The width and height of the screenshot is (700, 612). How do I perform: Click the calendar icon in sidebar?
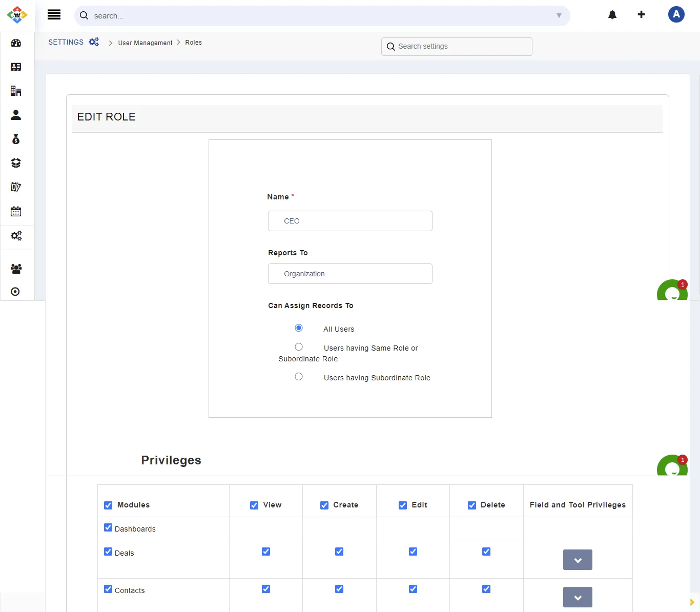pos(16,211)
